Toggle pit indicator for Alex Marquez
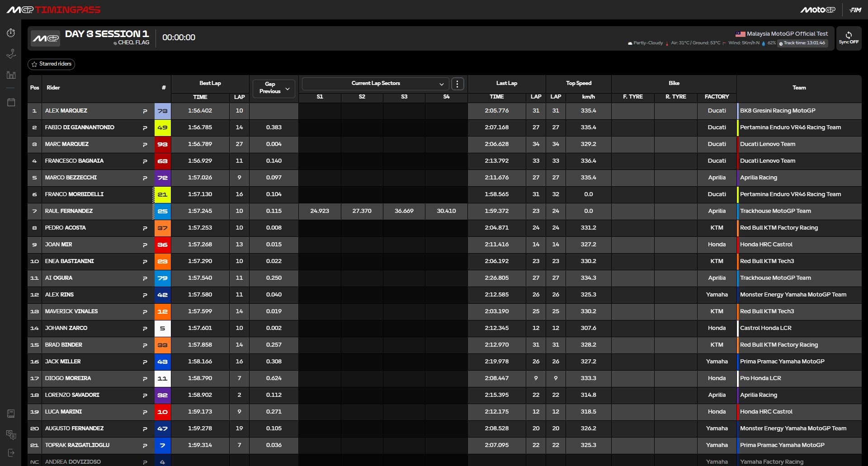Image resolution: width=868 pixels, height=466 pixels. pos(145,111)
